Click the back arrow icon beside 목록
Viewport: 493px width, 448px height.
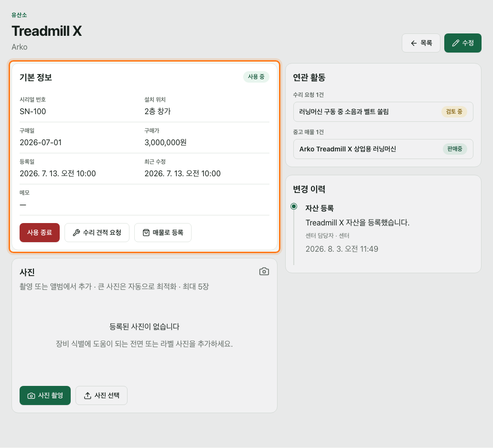coord(414,43)
